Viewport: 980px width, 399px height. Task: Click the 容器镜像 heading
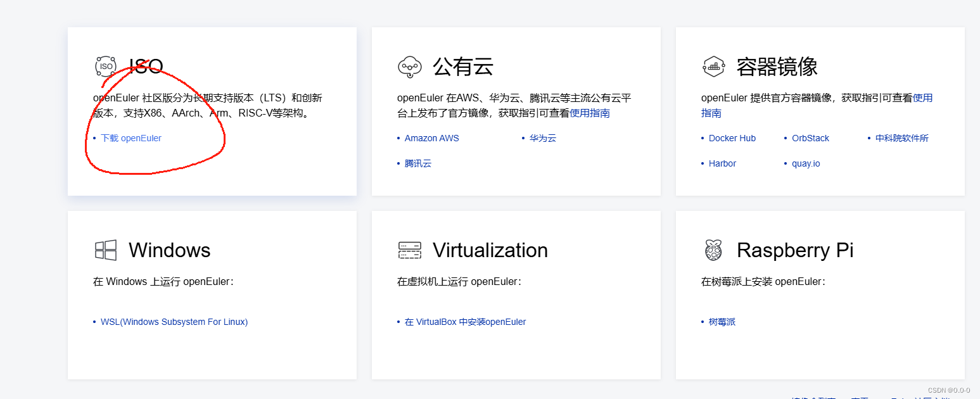pyautogui.click(x=777, y=66)
